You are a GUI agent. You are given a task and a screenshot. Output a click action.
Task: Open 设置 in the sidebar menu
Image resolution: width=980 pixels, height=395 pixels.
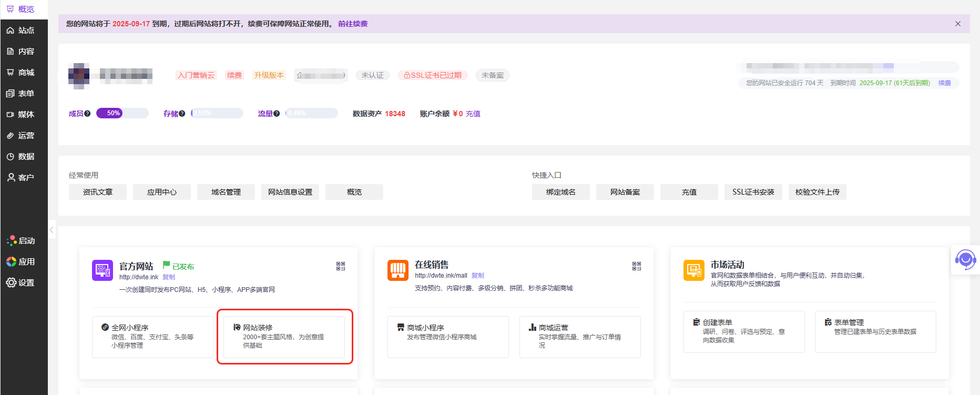coord(24,283)
